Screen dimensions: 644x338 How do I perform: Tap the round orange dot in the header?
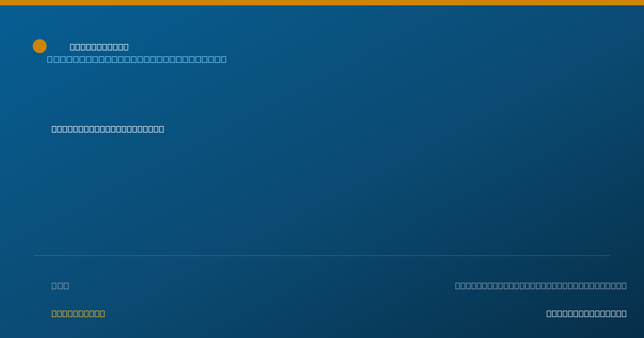[40, 46]
